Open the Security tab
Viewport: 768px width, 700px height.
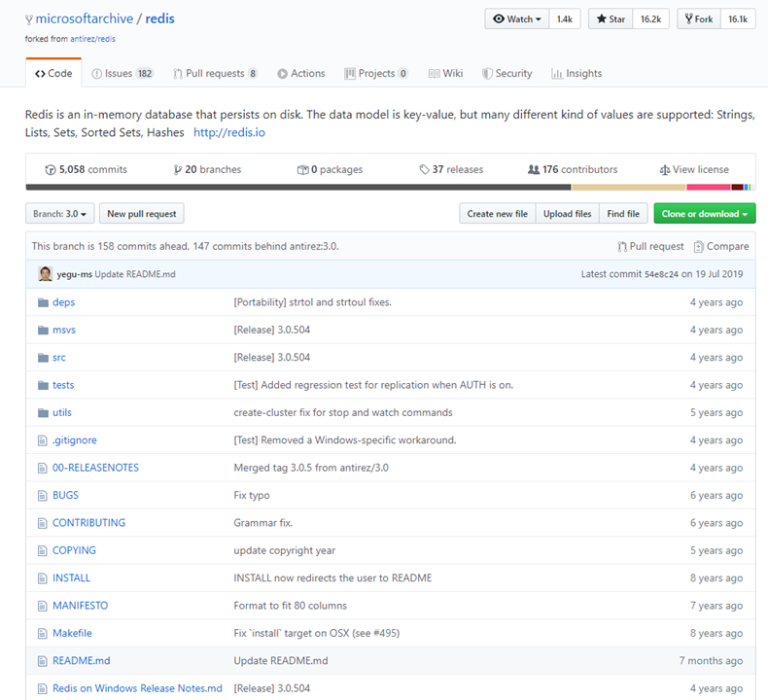[x=506, y=74]
